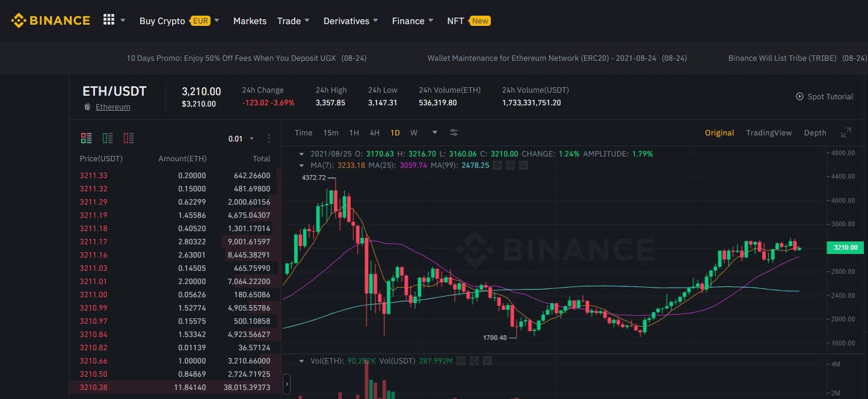Open order book decimal grouping 0.01 dropdown
Viewport: 868px width, 399px height.
click(x=241, y=138)
